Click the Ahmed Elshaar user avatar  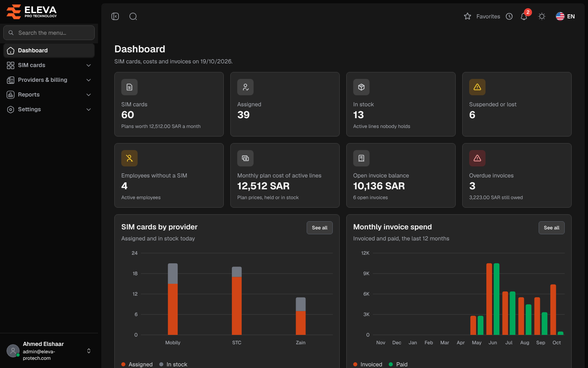[x=13, y=351]
